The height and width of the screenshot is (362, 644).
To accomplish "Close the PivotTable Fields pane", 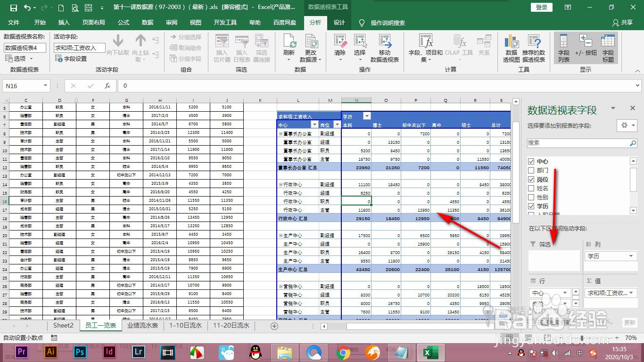I will 633,108.
